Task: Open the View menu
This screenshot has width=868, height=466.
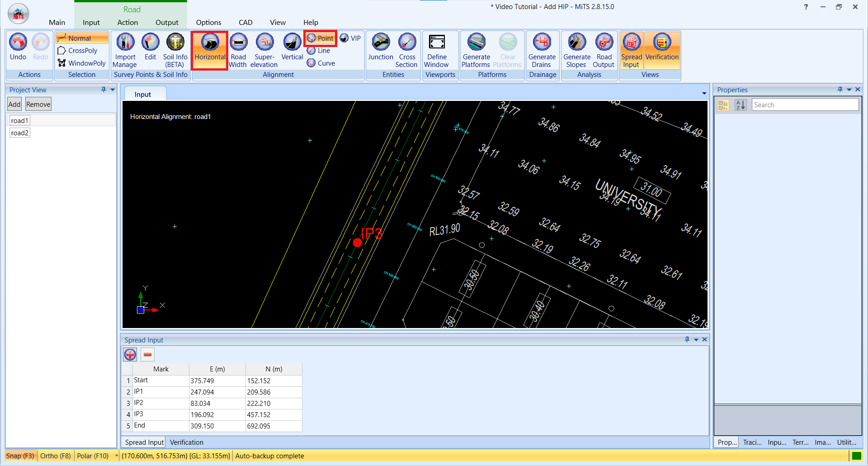Action: [278, 22]
